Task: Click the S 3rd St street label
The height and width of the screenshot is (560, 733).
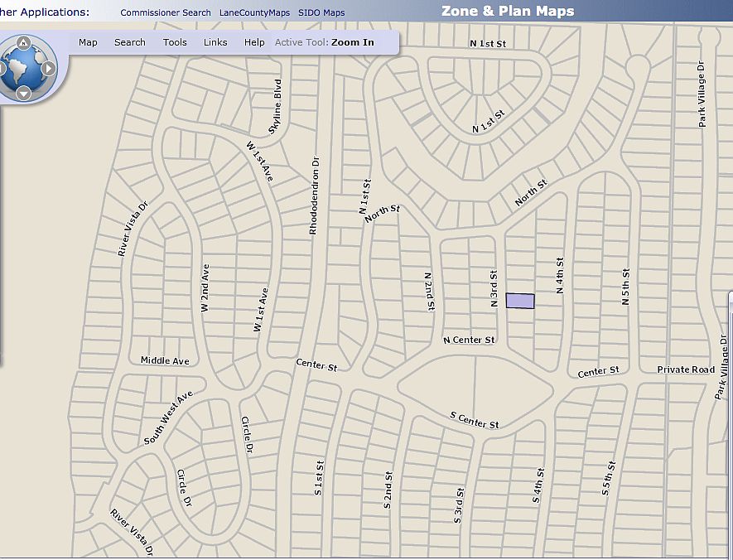Action: (459, 506)
